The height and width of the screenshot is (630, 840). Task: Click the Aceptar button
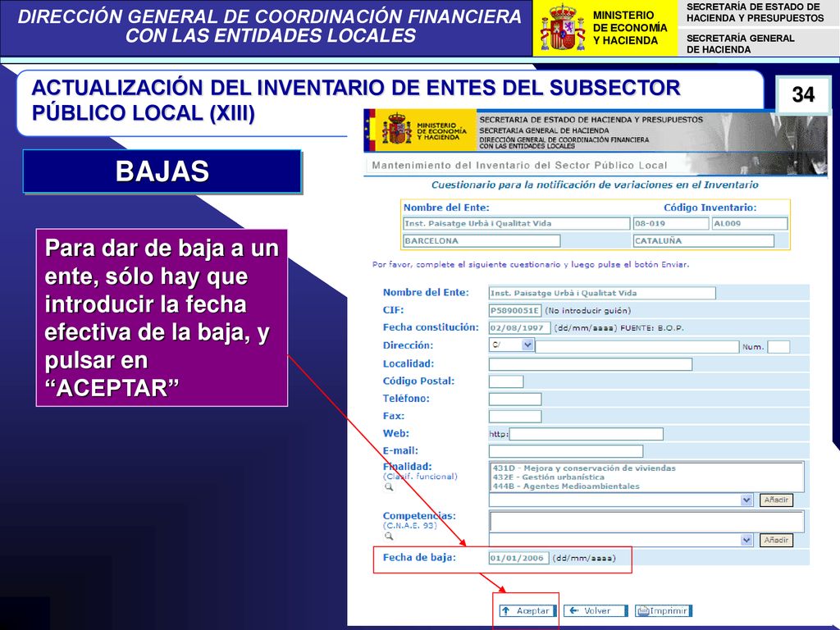pos(527,610)
